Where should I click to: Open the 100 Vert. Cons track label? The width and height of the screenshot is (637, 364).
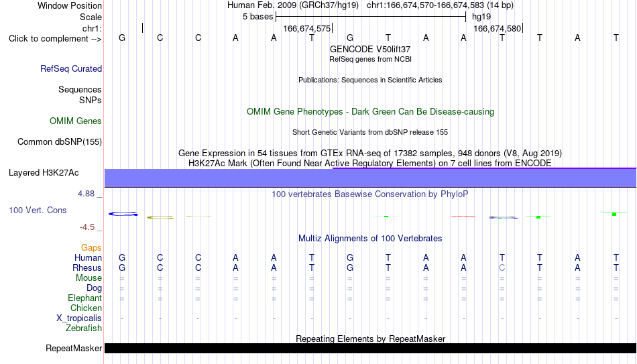pyautogui.click(x=38, y=210)
